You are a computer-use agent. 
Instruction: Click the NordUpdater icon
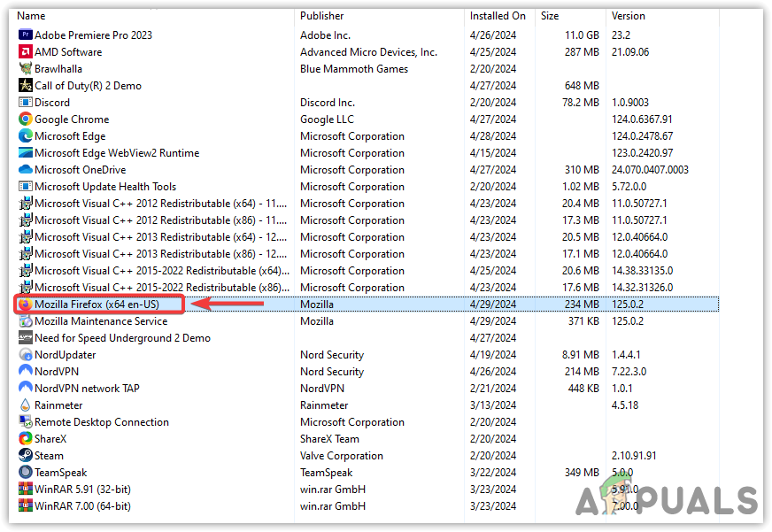[x=26, y=354]
